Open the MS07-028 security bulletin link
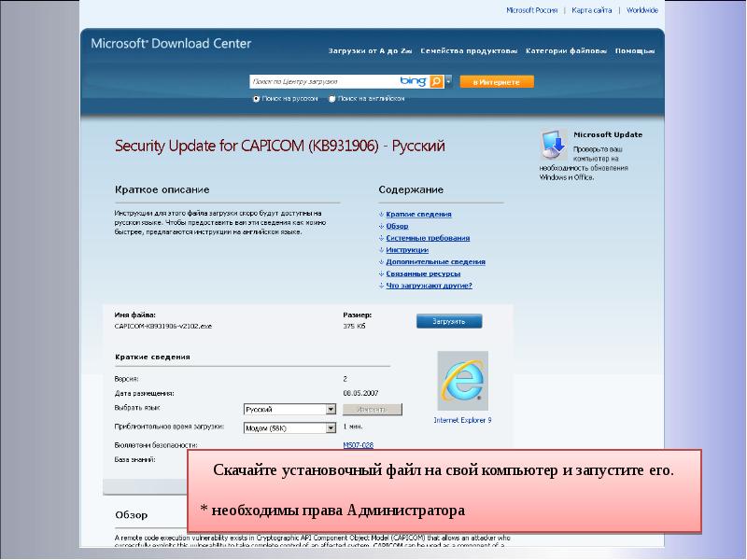Viewport: 747px width, 560px height. (358, 445)
